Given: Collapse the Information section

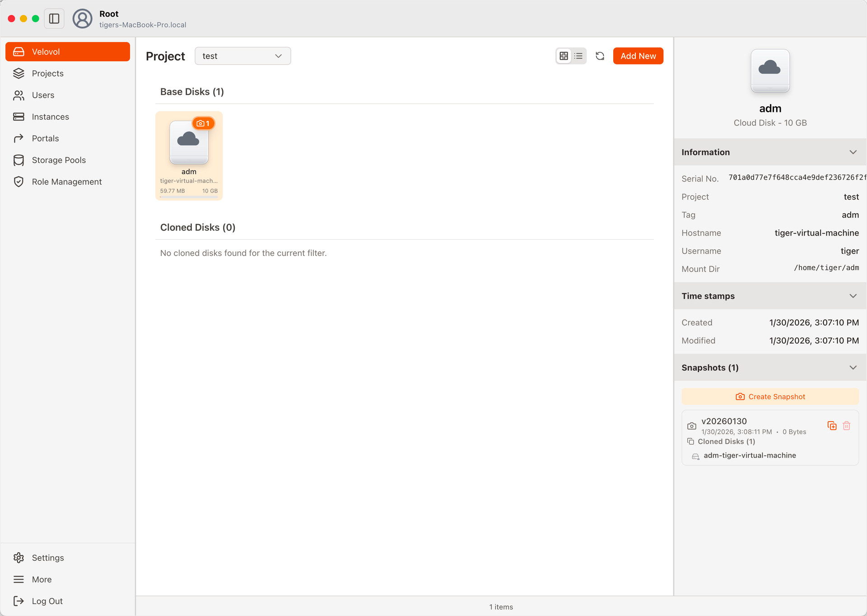Looking at the screenshot, I should click(853, 152).
